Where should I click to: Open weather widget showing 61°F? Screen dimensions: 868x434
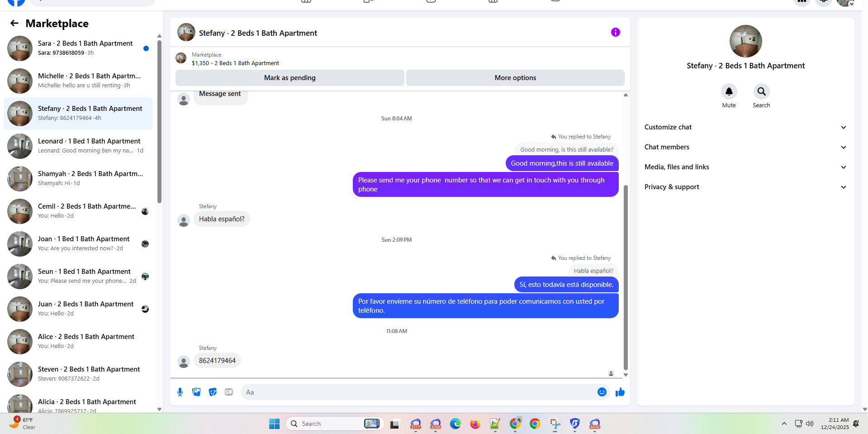click(22, 423)
